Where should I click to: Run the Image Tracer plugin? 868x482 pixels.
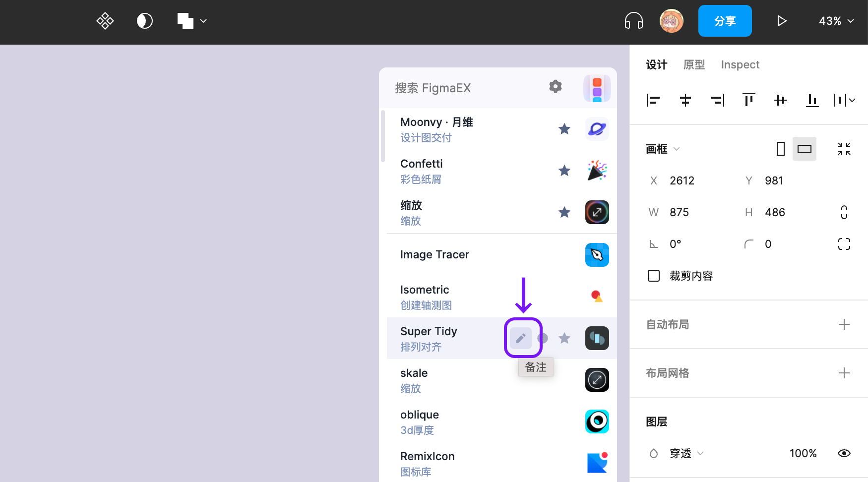coord(501,255)
